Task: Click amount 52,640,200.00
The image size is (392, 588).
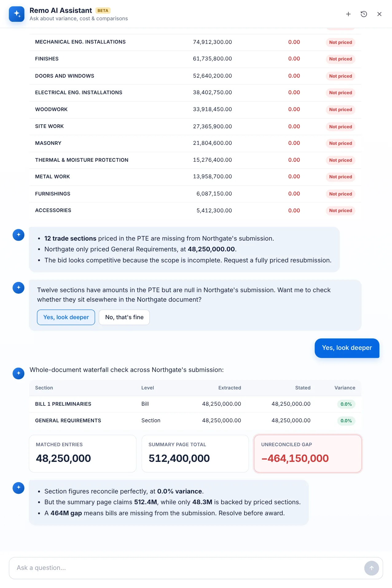Action: (x=212, y=76)
